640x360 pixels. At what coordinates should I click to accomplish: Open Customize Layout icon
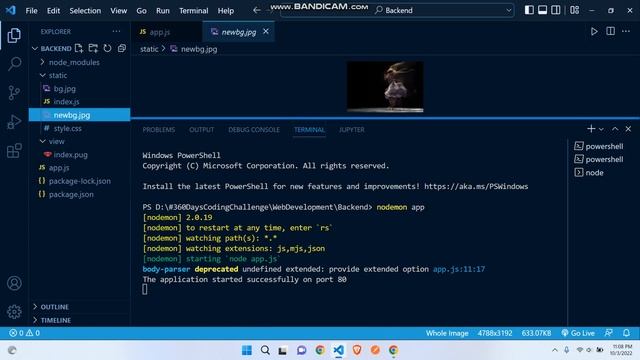[x=575, y=10]
